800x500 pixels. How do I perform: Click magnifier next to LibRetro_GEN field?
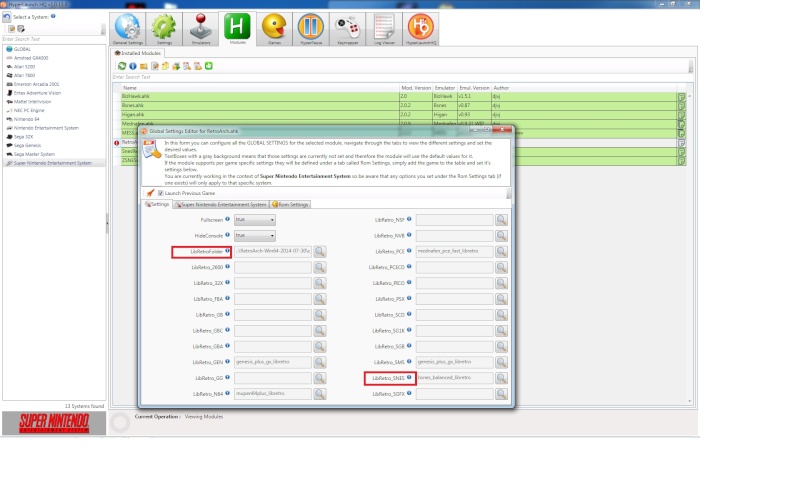coord(320,362)
